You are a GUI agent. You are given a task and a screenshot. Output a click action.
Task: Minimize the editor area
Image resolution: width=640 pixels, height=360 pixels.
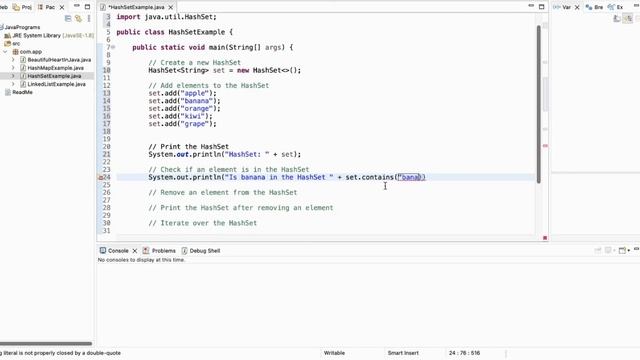531,6
